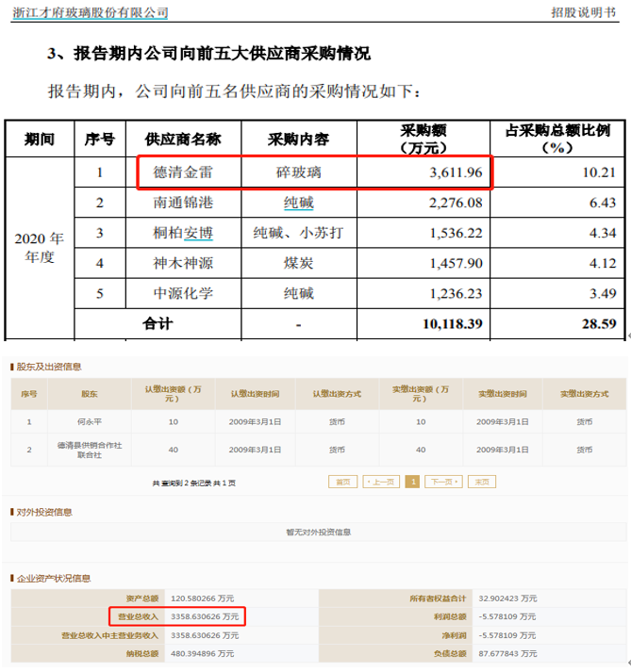The image size is (631, 672).
Task: Click the 采购额(万元) column header
Action: coord(423,139)
